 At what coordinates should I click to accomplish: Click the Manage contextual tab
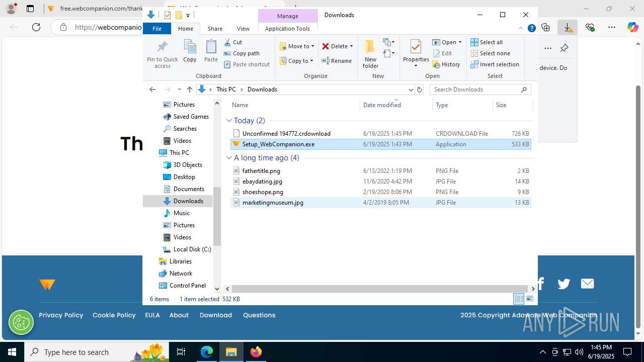click(x=288, y=16)
